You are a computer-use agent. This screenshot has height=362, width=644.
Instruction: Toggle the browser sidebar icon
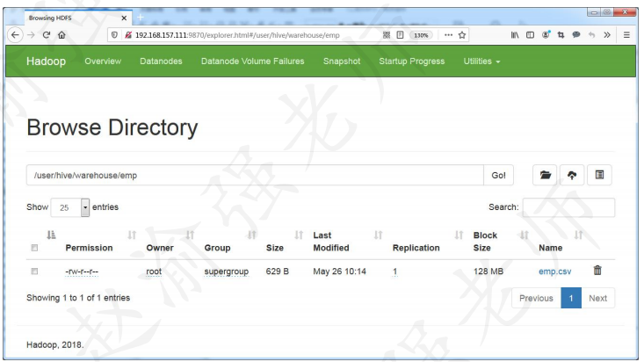tap(531, 35)
